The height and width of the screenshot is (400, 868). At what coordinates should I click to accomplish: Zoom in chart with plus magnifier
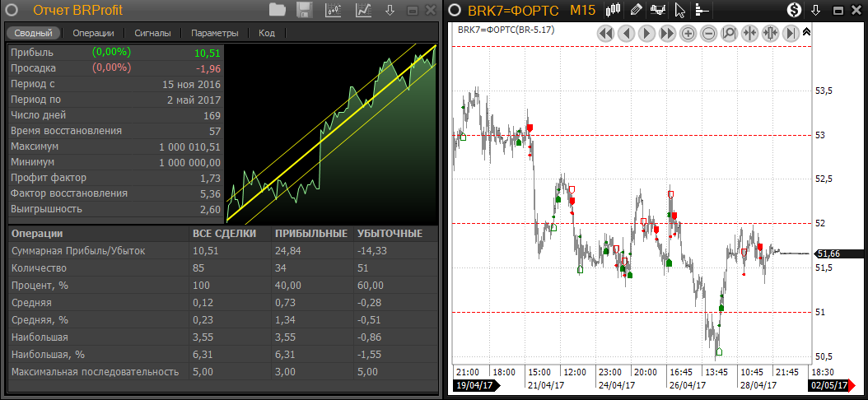[687, 34]
